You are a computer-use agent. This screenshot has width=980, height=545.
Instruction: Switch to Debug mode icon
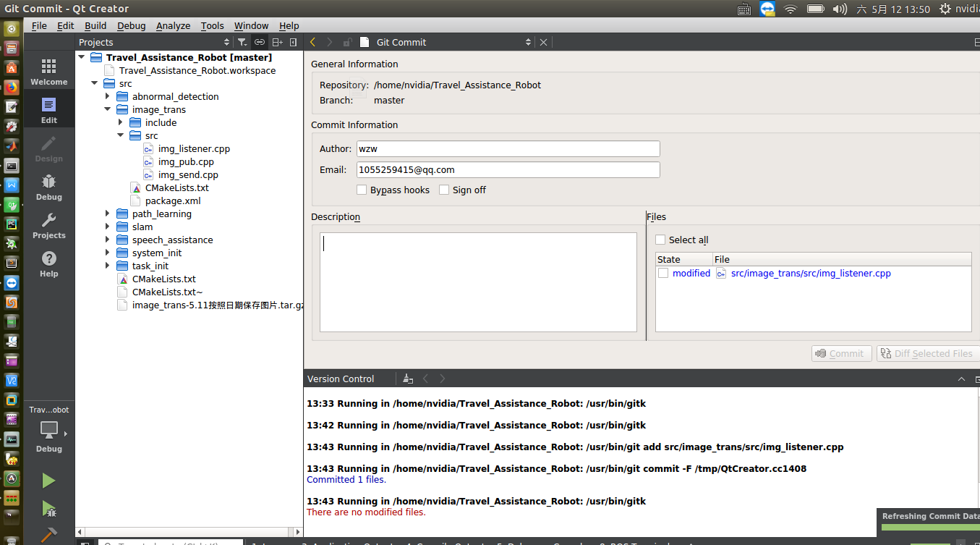pos(48,187)
